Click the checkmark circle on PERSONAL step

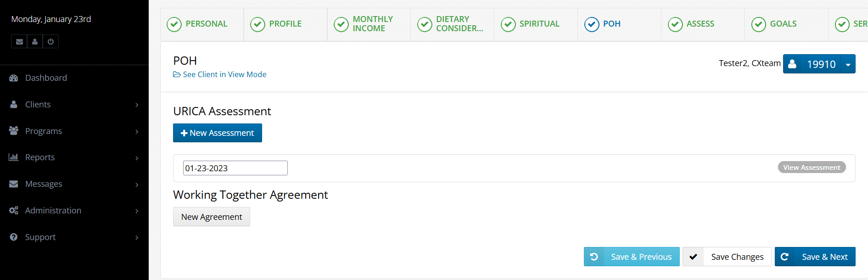174,24
